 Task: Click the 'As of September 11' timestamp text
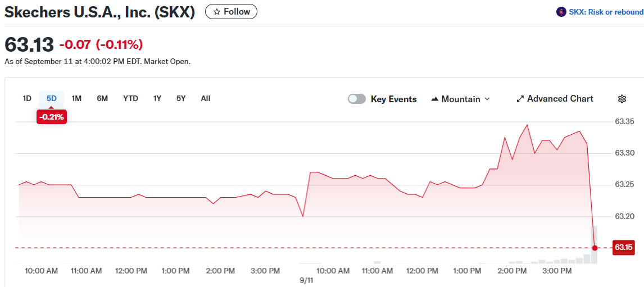97,62
